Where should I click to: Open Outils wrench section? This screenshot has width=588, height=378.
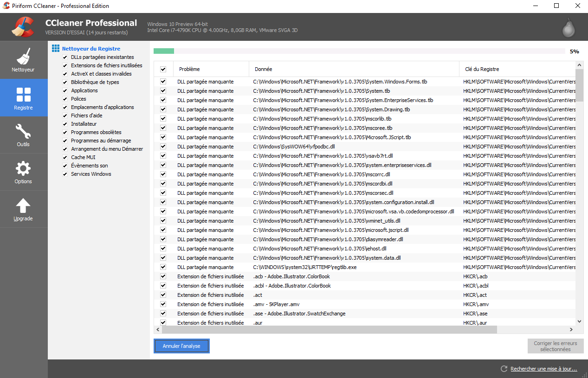click(24, 135)
